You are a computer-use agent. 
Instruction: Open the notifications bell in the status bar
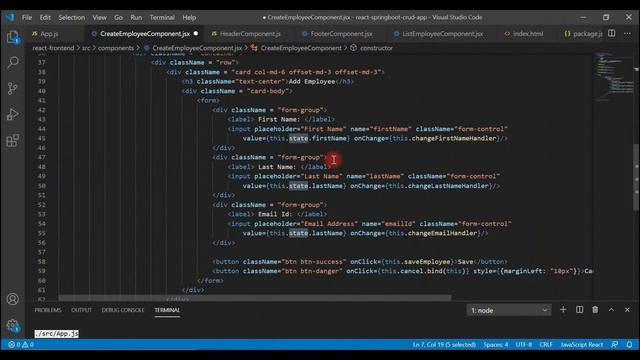point(629,344)
